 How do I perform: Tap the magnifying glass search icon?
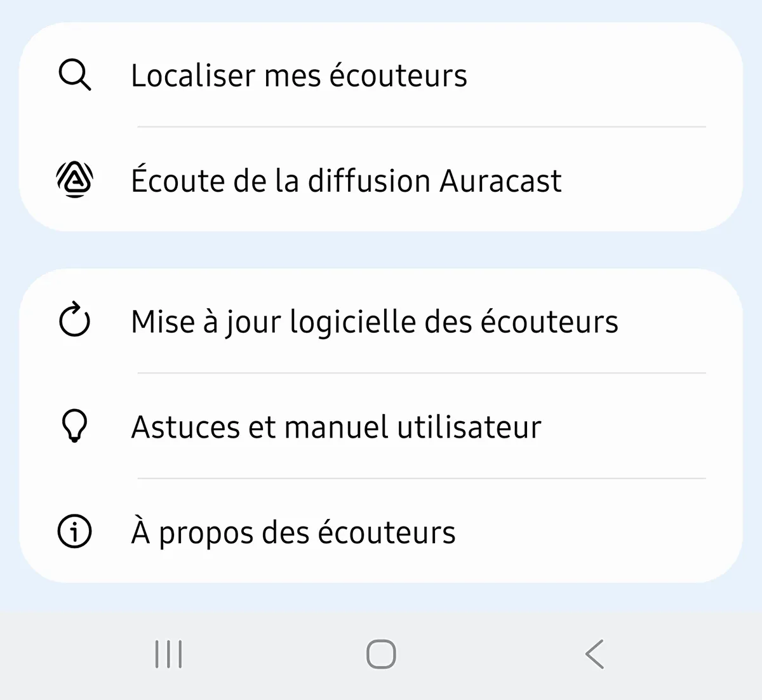[x=74, y=75]
